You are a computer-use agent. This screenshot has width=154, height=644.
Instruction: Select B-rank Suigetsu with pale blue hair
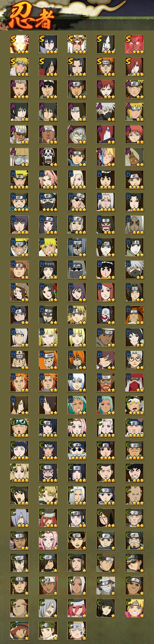click(77, 383)
